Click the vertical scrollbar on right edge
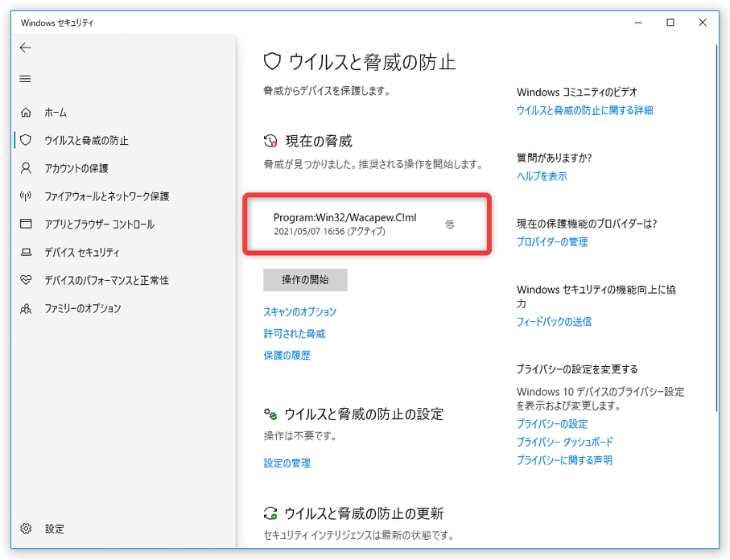The height and width of the screenshot is (560, 730). click(x=716, y=228)
